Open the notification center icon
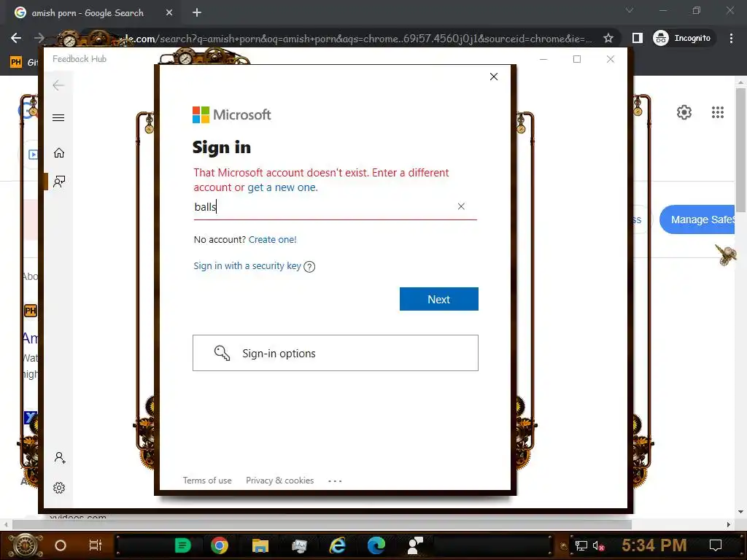 click(716, 545)
